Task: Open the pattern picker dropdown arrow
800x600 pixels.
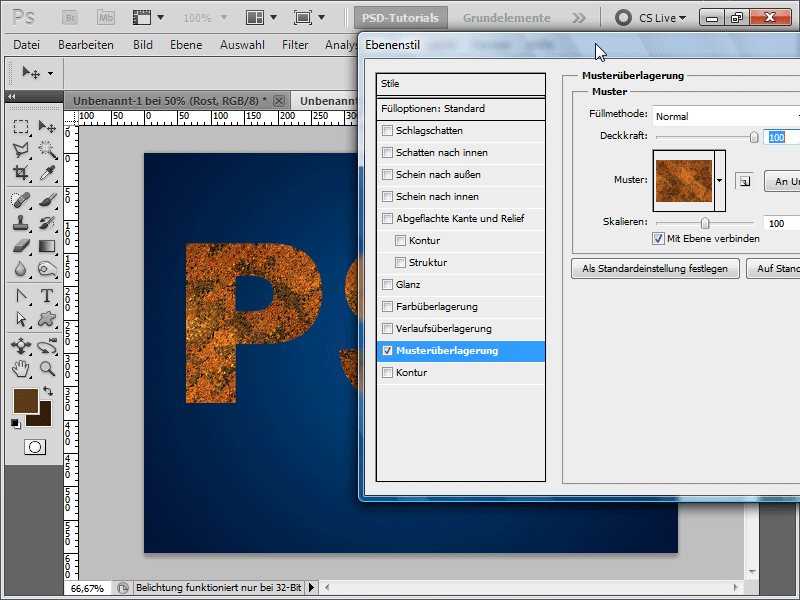Action: click(x=719, y=181)
